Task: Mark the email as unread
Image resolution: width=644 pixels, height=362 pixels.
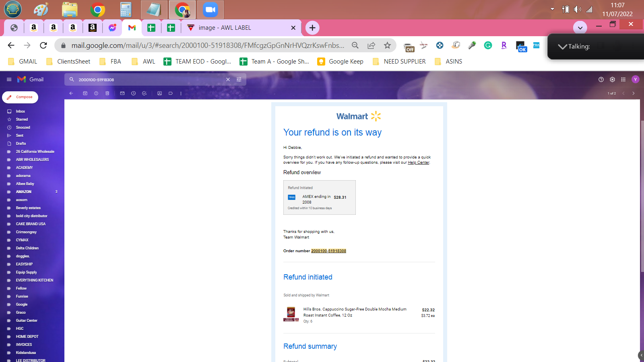Action: tap(122, 93)
